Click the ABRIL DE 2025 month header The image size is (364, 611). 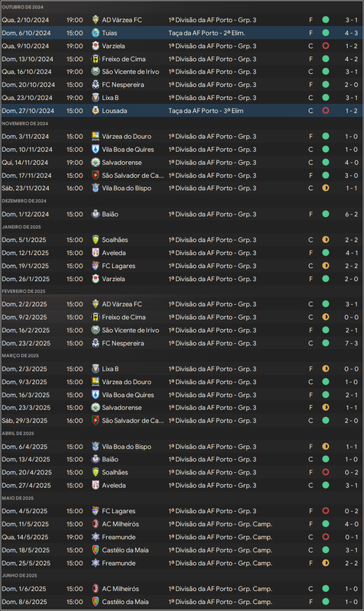click(18, 433)
